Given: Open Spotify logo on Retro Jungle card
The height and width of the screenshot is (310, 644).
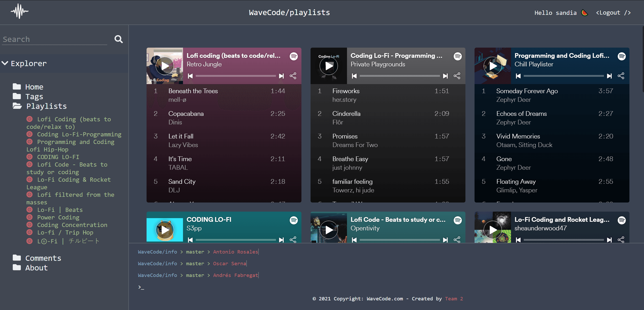Looking at the screenshot, I should pos(294,56).
